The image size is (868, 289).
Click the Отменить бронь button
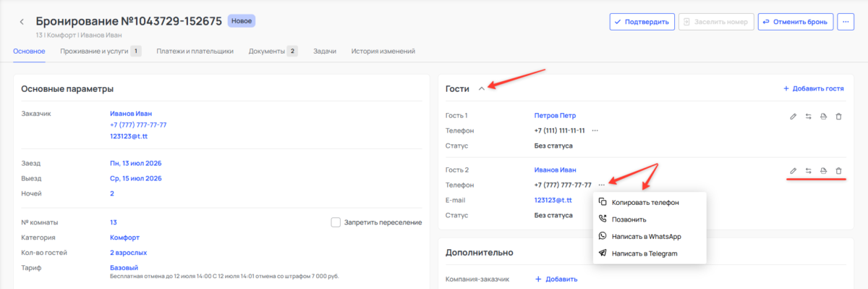[x=796, y=22]
